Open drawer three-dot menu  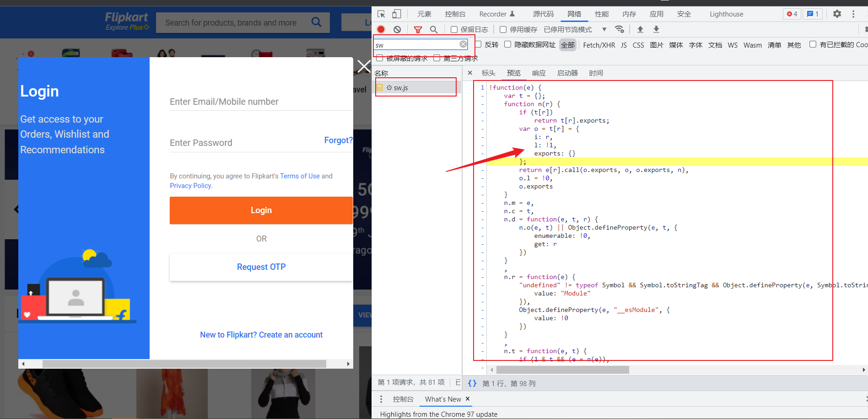point(381,399)
